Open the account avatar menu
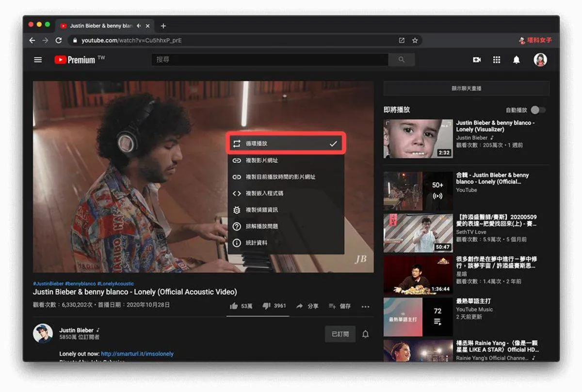 coord(540,60)
